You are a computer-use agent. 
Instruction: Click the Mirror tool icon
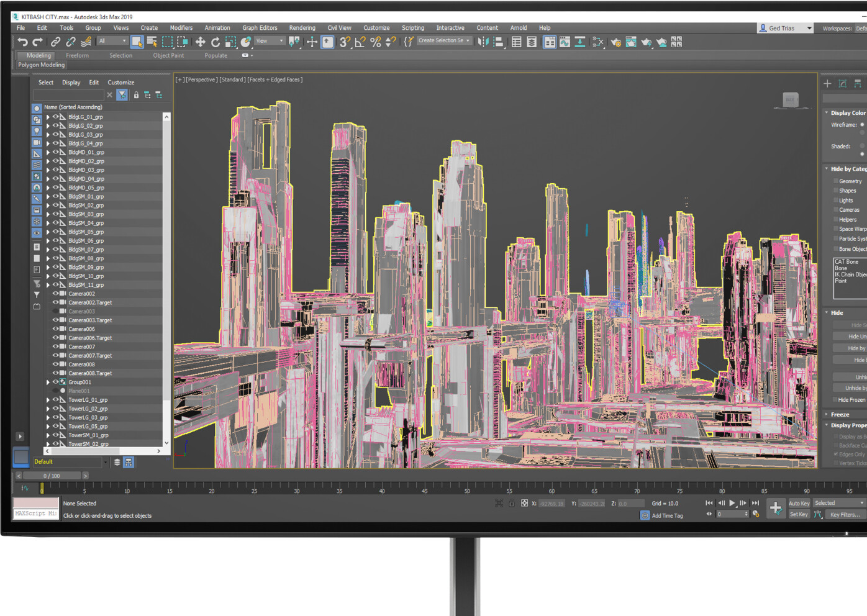point(483,42)
